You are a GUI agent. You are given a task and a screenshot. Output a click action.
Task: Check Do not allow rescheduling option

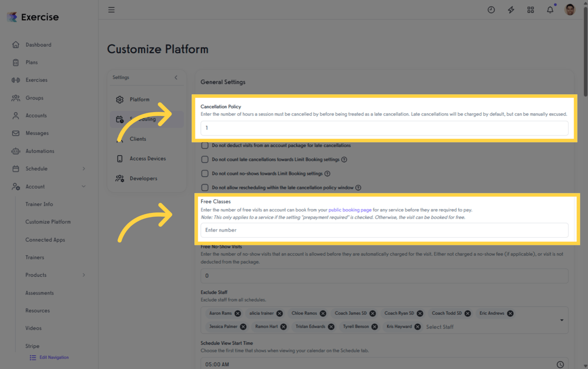(x=205, y=187)
